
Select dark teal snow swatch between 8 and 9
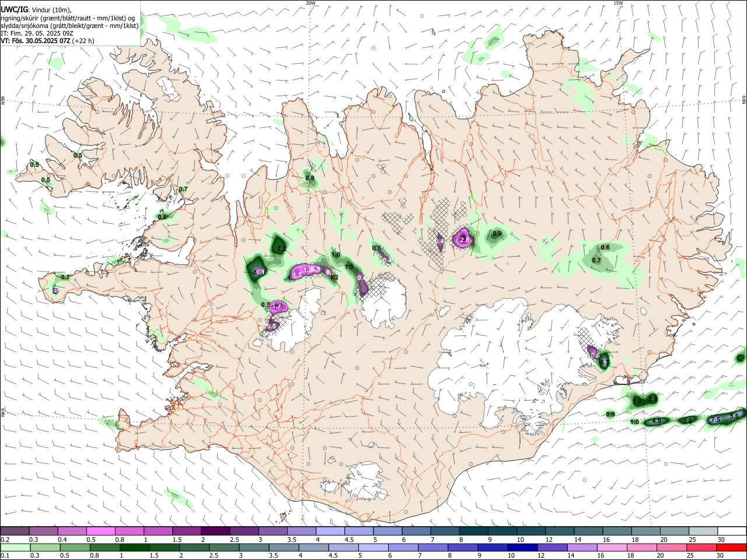tap(474, 531)
